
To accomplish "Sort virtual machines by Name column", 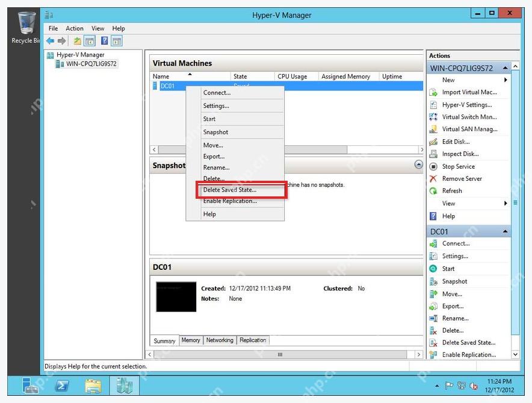I will tap(190, 77).
